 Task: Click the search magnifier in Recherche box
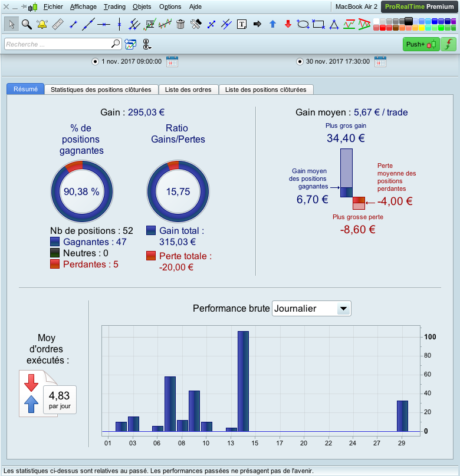(x=116, y=44)
